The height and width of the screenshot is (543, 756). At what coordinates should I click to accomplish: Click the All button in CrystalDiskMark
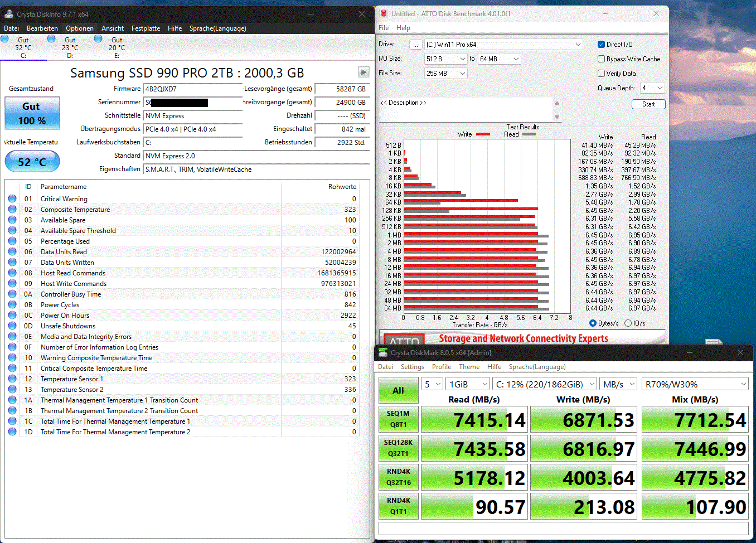pos(398,390)
